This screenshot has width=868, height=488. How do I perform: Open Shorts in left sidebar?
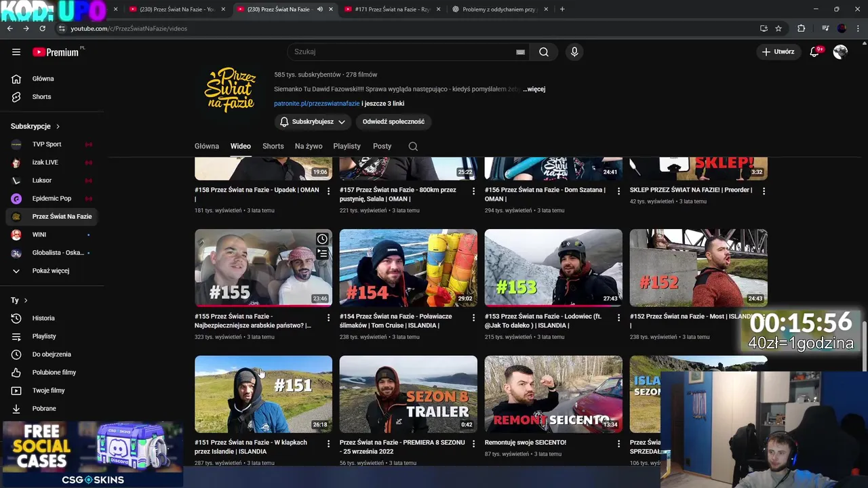pos(52,96)
